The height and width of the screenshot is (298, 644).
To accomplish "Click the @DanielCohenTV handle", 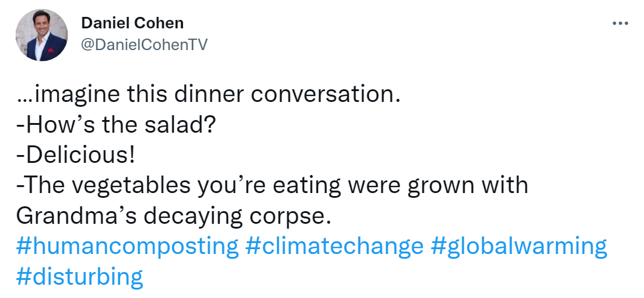I will (x=144, y=45).
